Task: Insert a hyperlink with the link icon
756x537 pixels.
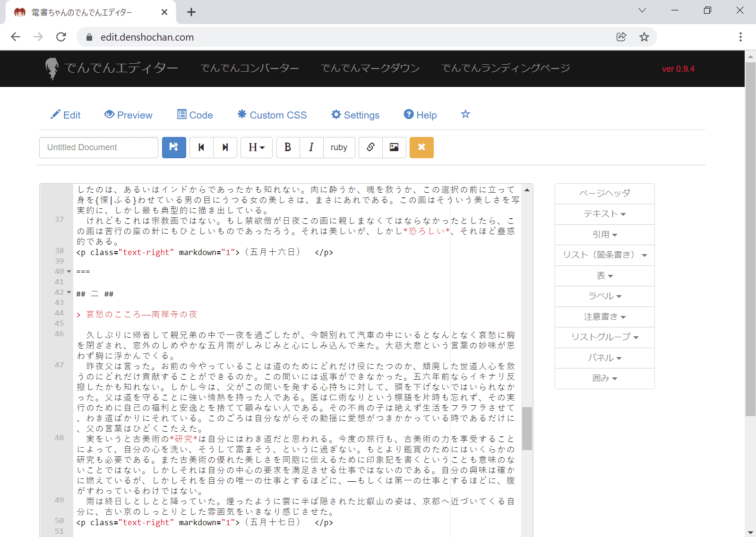Action: point(370,147)
